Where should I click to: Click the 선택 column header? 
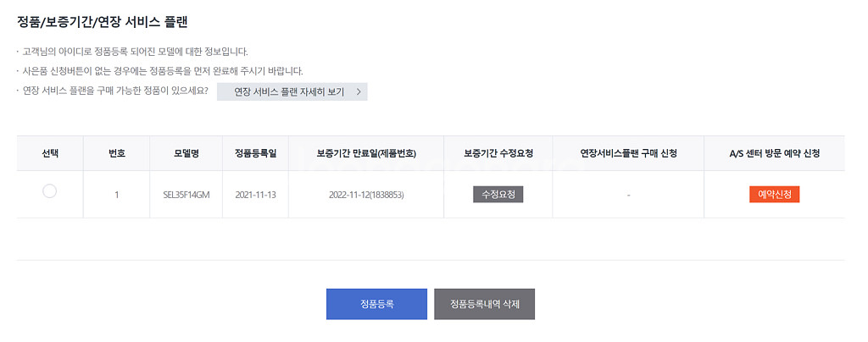tap(50, 153)
